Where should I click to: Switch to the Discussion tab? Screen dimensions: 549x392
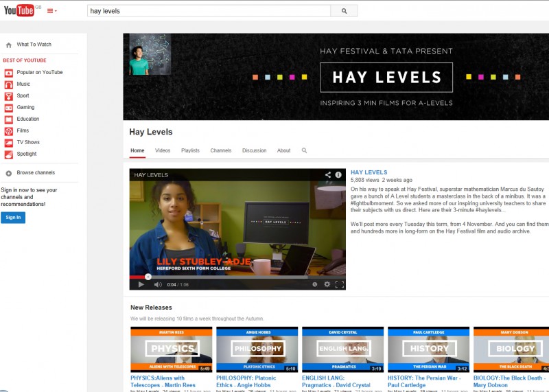point(254,150)
